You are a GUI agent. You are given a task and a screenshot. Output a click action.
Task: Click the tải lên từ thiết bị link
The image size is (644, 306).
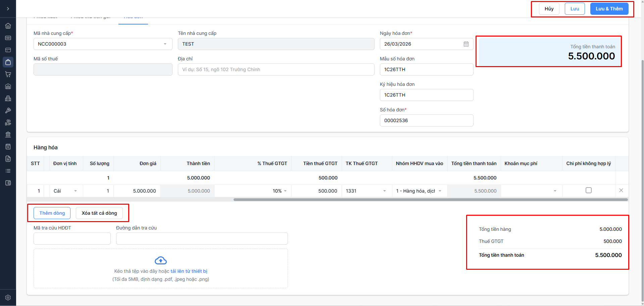189,271
